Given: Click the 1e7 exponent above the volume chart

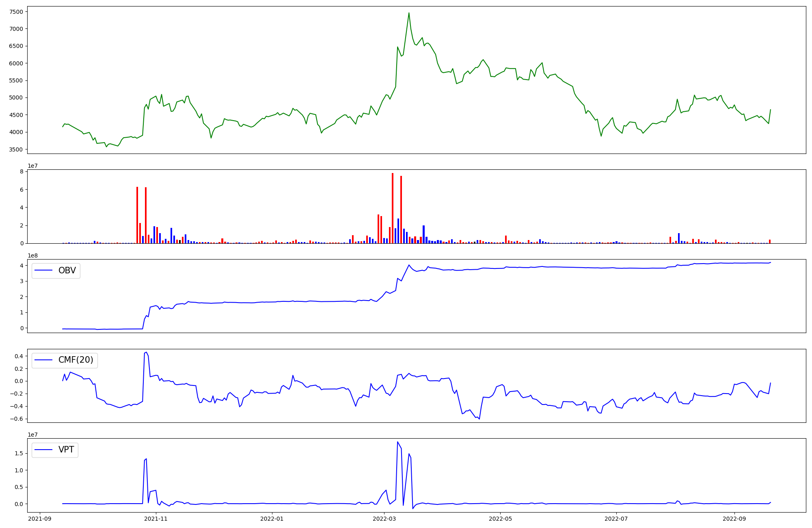Looking at the screenshot, I should click(32, 166).
